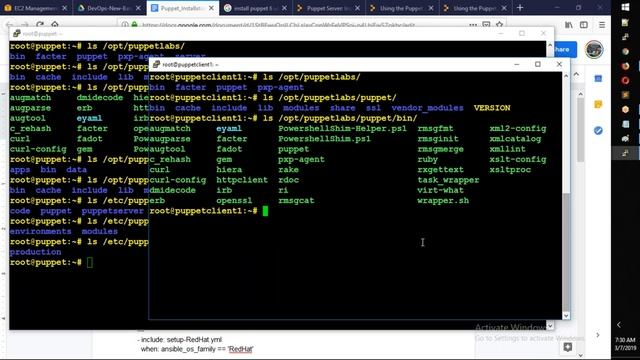Open Google Tasks side panel icon

click(598, 131)
